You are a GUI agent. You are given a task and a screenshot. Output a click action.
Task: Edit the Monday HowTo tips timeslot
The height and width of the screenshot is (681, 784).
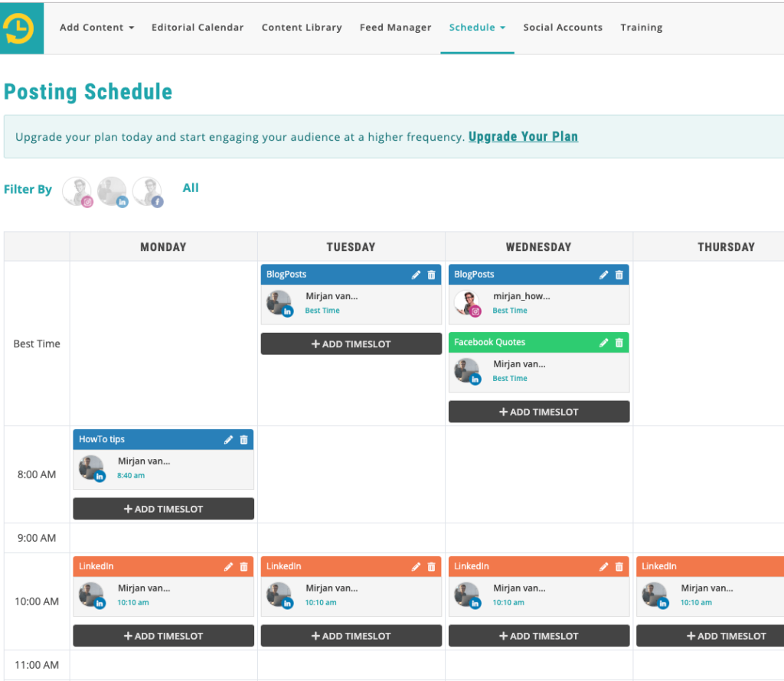click(228, 439)
